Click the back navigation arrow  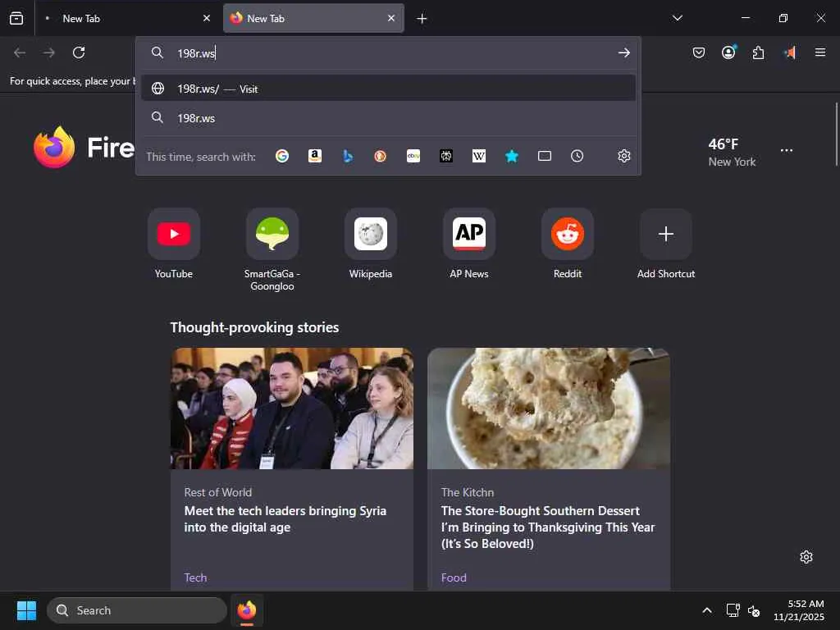pos(20,52)
